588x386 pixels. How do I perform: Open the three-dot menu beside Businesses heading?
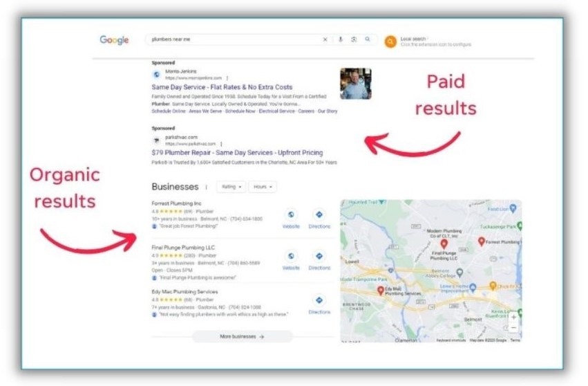click(206, 187)
